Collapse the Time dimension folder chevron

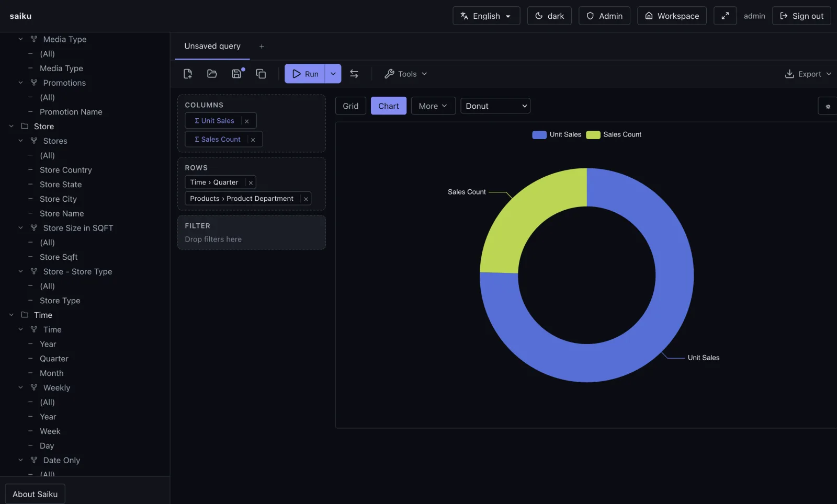[12, 315]
